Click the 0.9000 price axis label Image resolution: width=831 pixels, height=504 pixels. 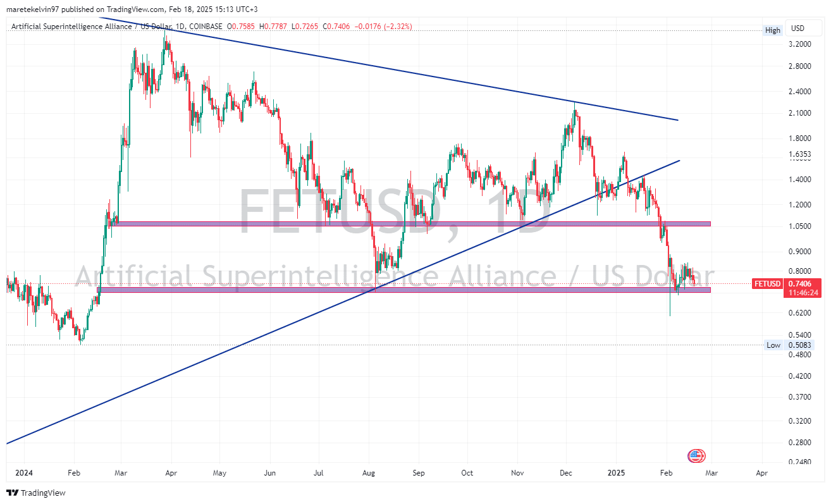[799, 252]
